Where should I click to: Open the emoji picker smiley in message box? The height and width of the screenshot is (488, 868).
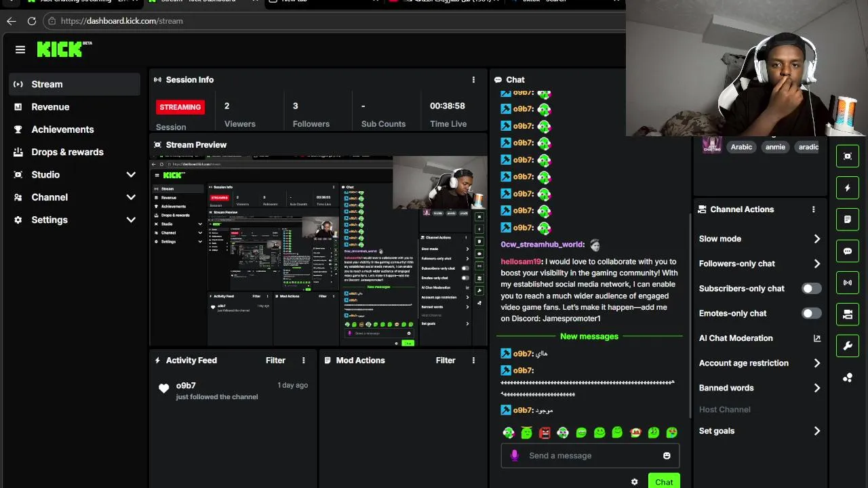coord(667,455)
